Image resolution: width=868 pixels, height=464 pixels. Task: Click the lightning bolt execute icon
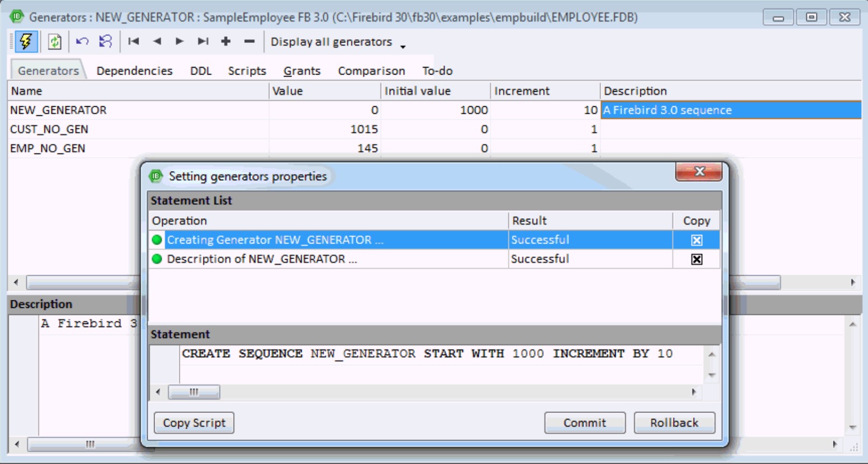(26, 42)
